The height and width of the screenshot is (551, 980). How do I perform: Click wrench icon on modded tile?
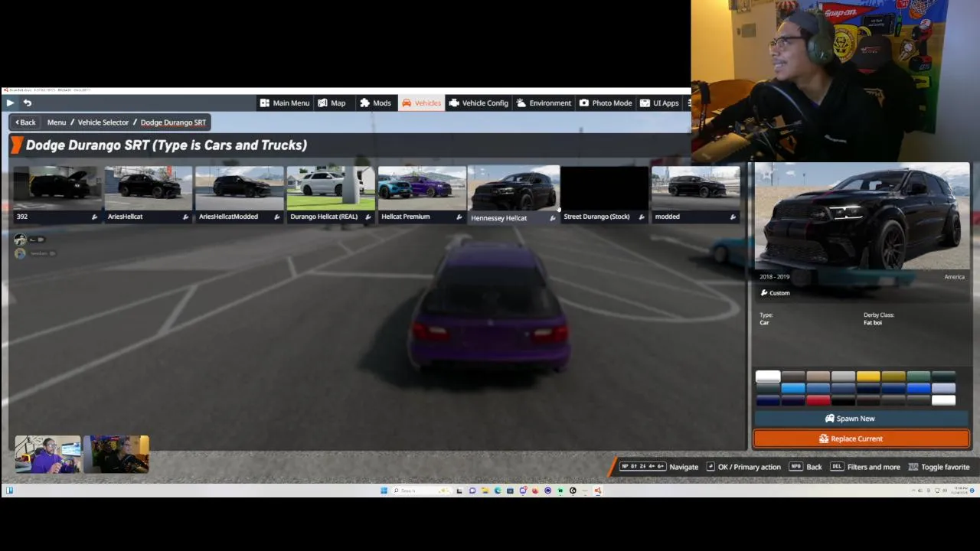(x=733, y=217)
